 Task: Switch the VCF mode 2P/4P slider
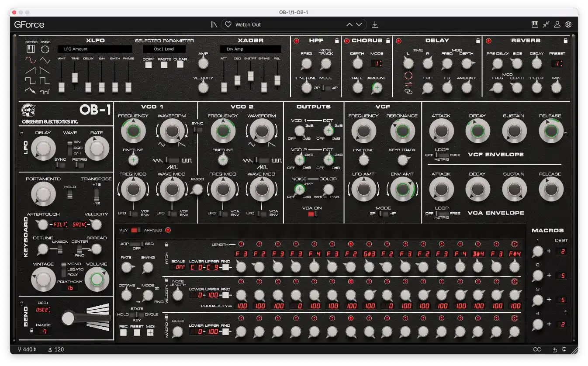point(383,214)
